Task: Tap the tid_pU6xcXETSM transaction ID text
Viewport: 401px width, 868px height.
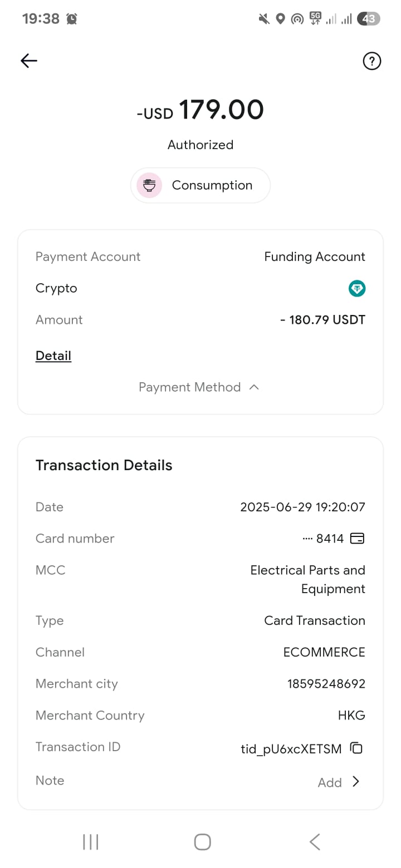Action: click(291, 749)
